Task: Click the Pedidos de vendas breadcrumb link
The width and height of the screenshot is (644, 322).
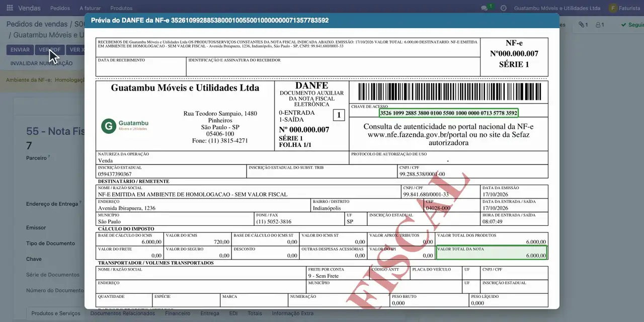Action: tap(37, 24)
